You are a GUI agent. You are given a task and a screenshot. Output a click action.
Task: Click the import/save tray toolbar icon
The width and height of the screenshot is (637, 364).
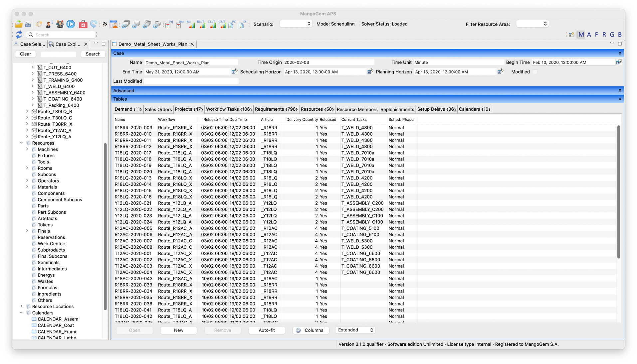pos(28,24)
